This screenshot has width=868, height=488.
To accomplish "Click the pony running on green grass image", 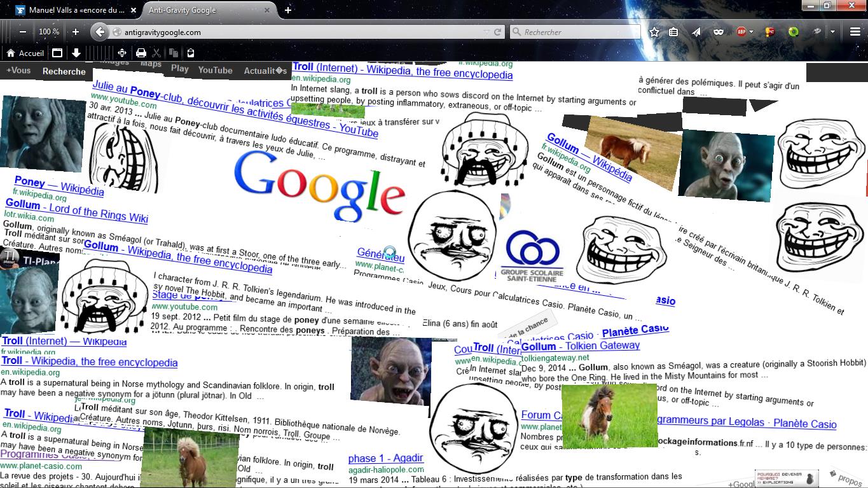I will 609,416.
